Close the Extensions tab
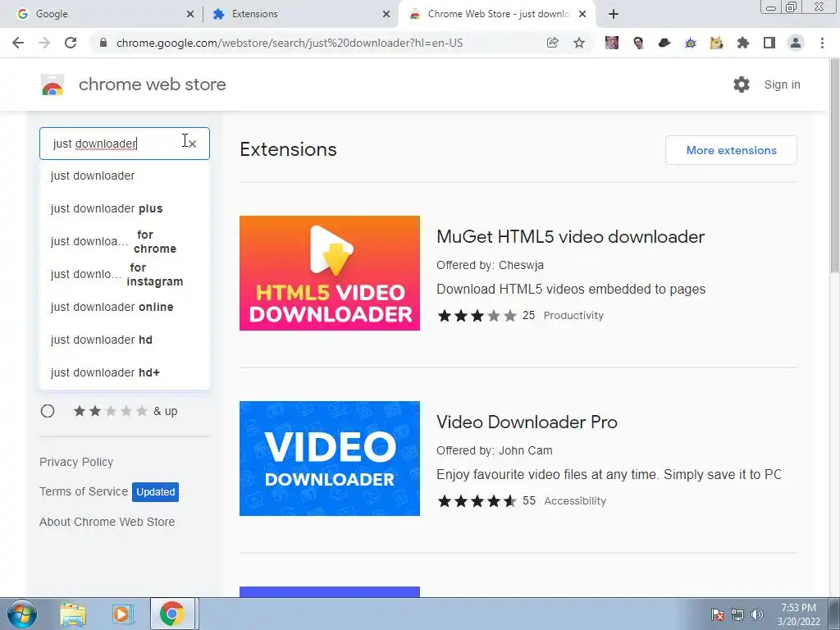Screen dimensions: 840x630 pos(386,15)
